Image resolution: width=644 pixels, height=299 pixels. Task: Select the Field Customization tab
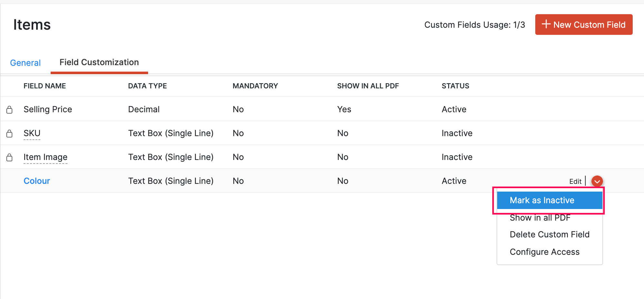tap(99, 62)
